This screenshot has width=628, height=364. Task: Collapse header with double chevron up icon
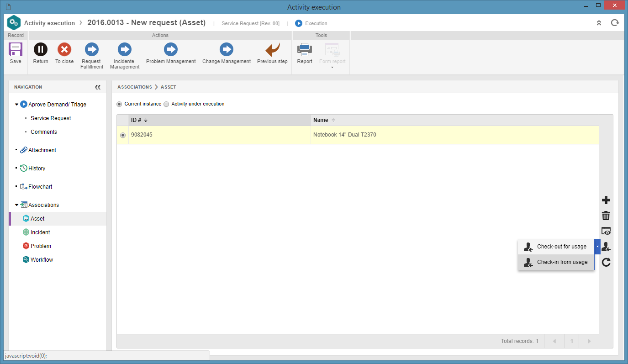pyautogui.click(x=599, y=23)
